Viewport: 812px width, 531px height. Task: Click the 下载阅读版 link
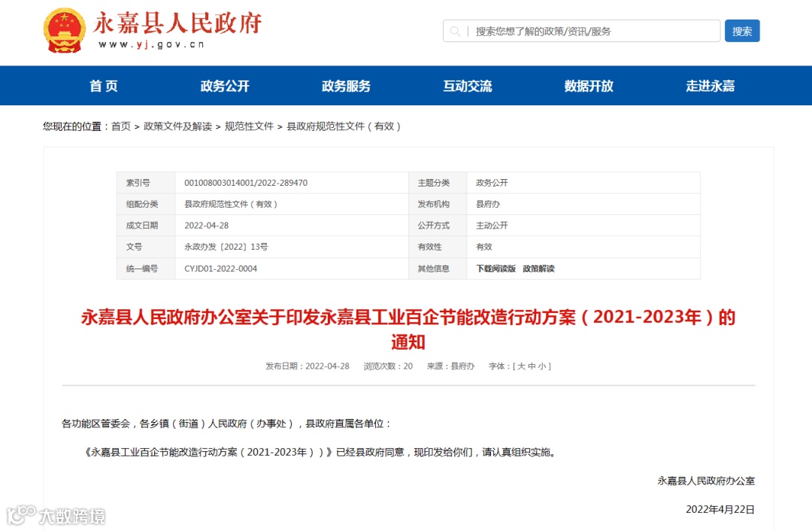[x=496, y=269]
